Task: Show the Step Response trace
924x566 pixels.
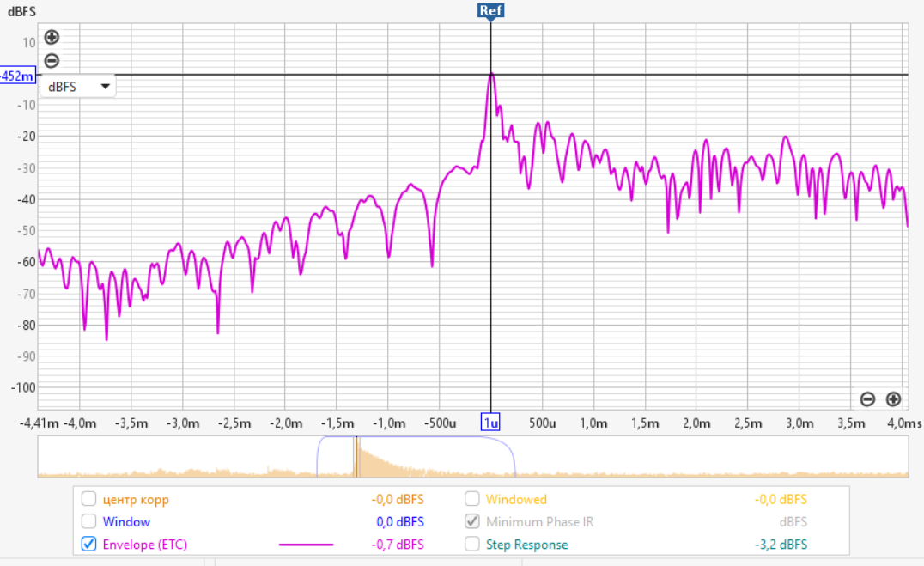Action: 472,544
